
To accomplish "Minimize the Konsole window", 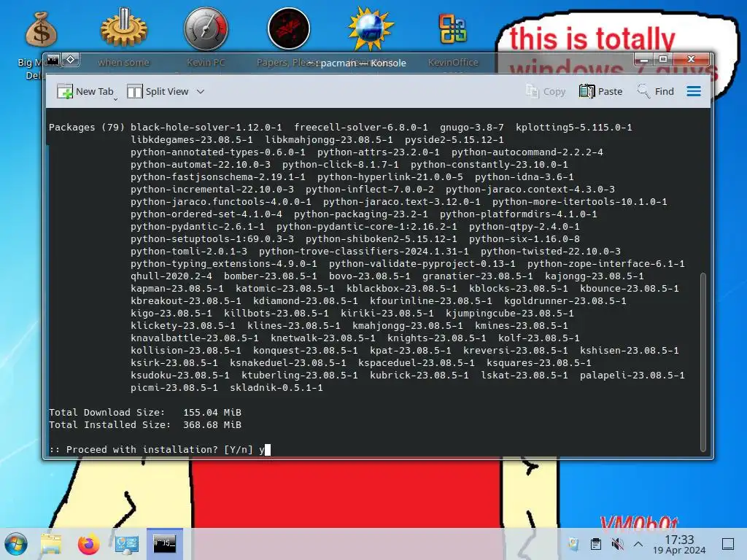I will pyautogui.click(x=643, y=60).
